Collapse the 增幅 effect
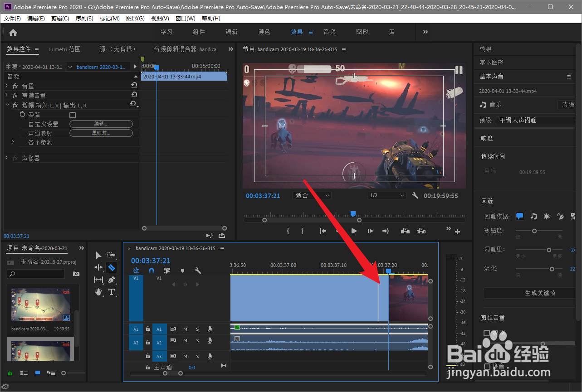Image resolution: width=582 pixels, height=392 pixels. (7, 105)
